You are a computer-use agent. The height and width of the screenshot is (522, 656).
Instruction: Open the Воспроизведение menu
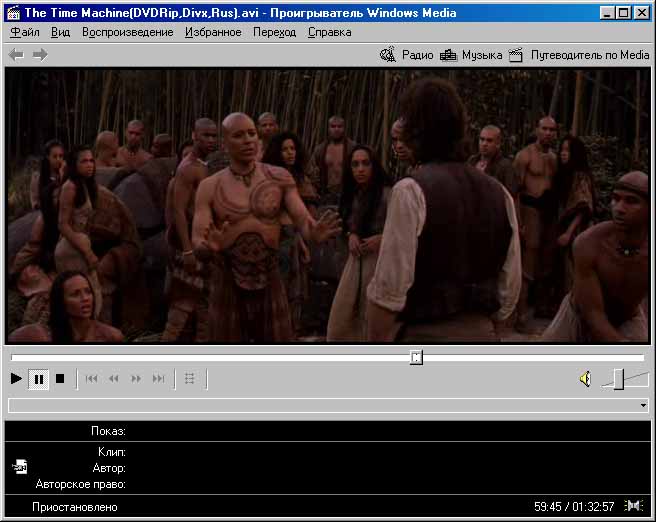(128, 32)
